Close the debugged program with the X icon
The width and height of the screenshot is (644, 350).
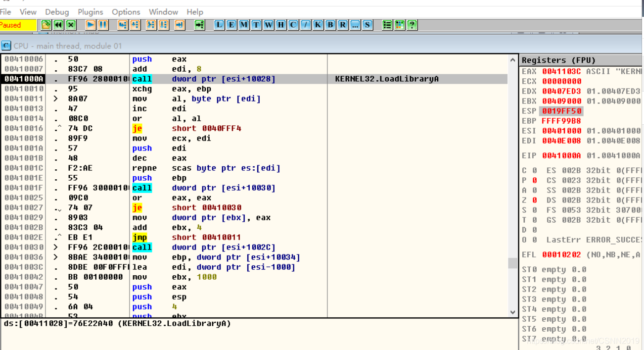tap(71, 25)
